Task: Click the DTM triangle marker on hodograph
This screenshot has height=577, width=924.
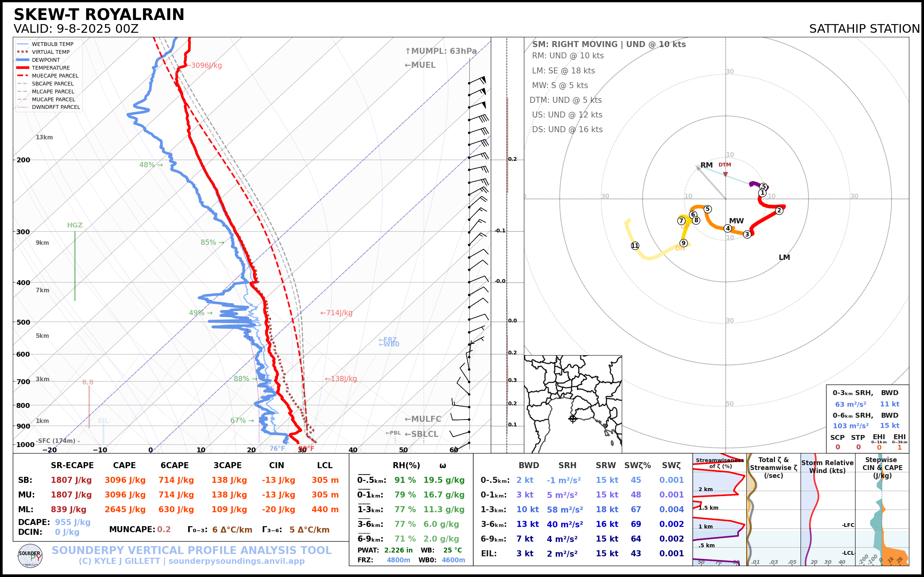Action: 725,174
